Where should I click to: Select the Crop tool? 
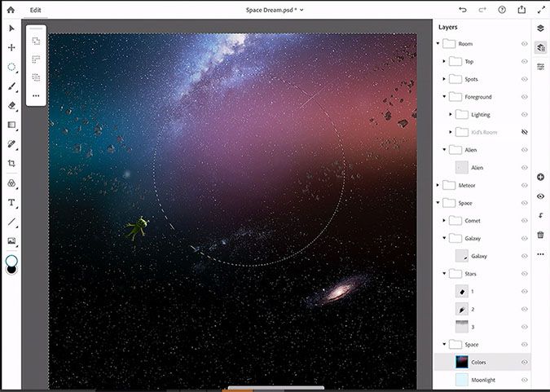point(11,163)
